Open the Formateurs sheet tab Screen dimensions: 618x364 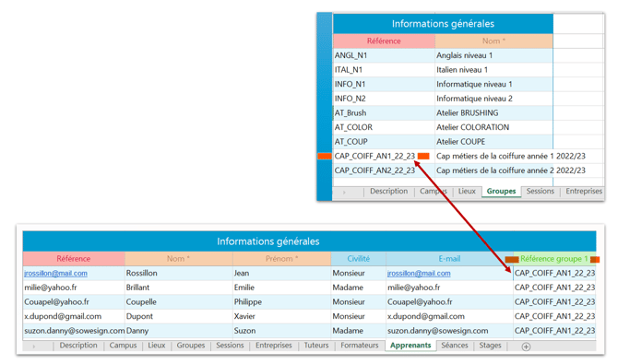360,346
